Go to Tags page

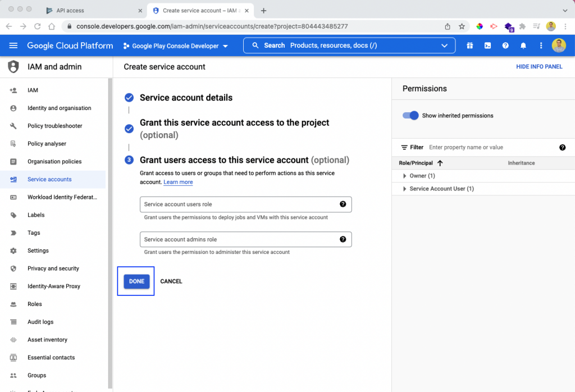(53, 233)
